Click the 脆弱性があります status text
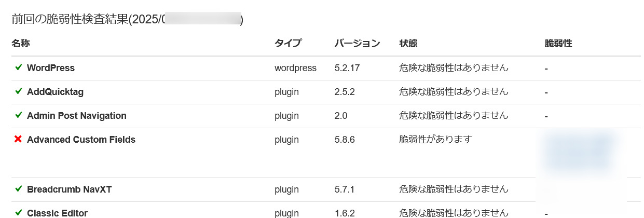The width and height of the screenshot is (644, 218). [435, 140]
